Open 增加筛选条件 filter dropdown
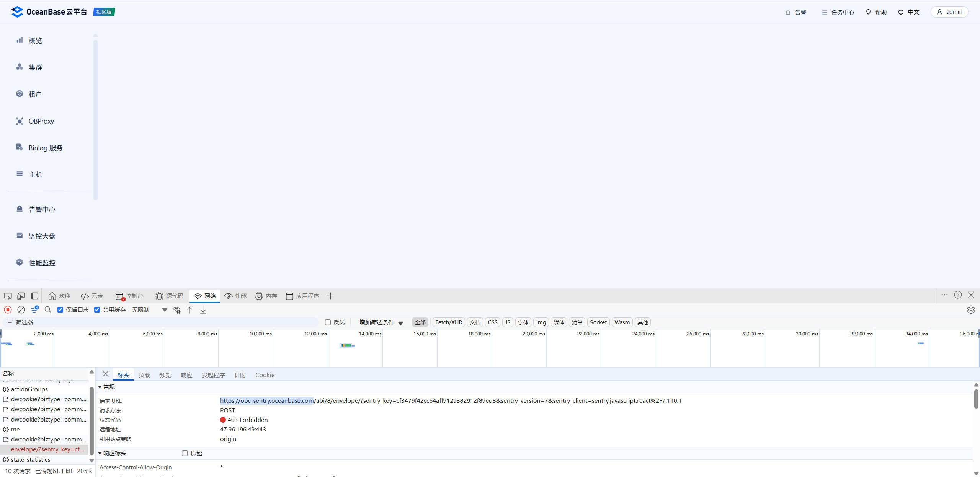 (x=381, y=322)
